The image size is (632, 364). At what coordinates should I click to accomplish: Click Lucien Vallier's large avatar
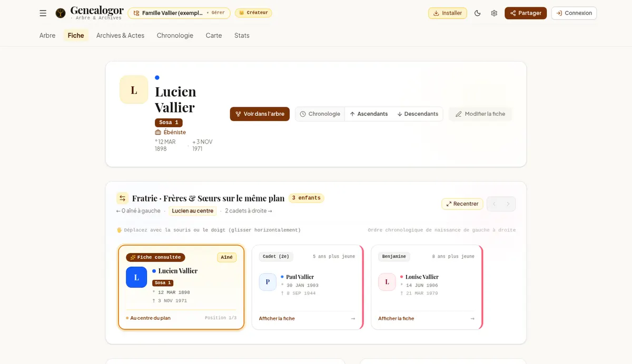[x=134, y=89]
